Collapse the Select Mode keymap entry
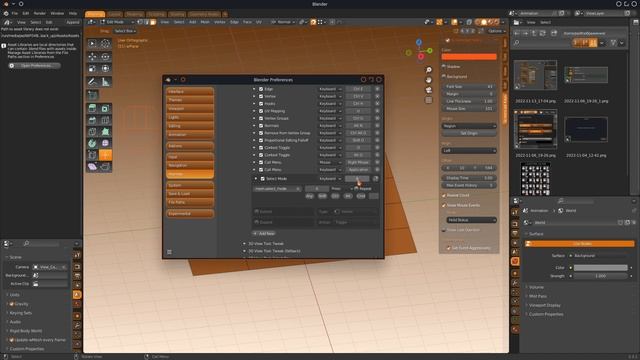This screenshot has height=360, width=640. [x=256, y=179]
